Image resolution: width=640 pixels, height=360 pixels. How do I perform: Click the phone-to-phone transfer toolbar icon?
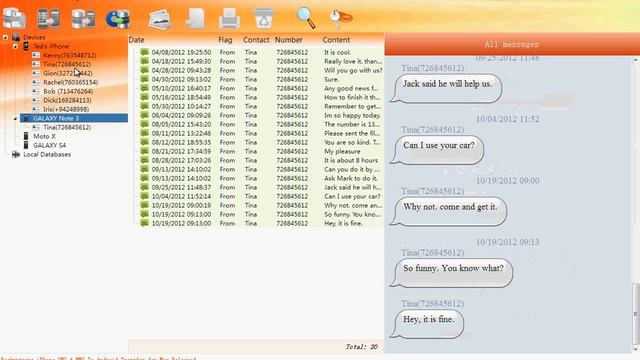49,18
